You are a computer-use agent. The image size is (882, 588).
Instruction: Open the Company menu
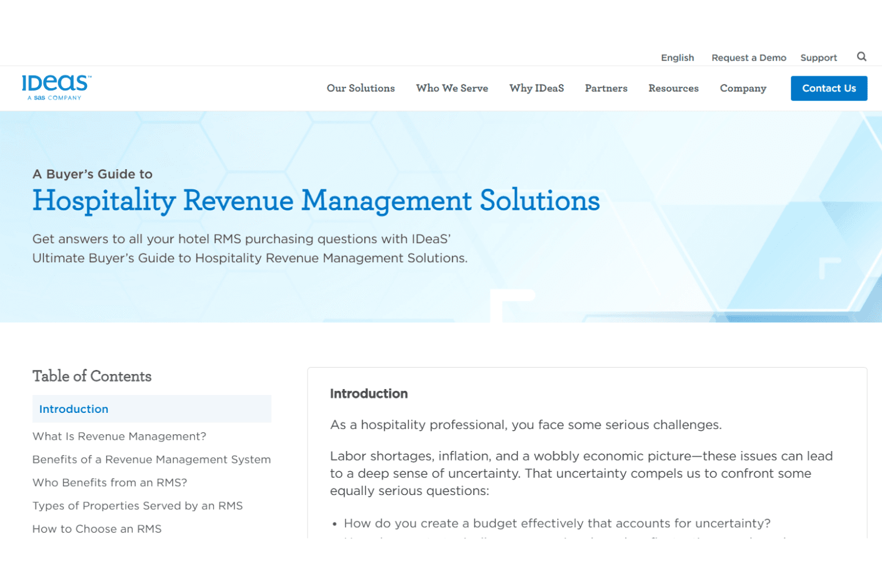(x=743, y=88)
